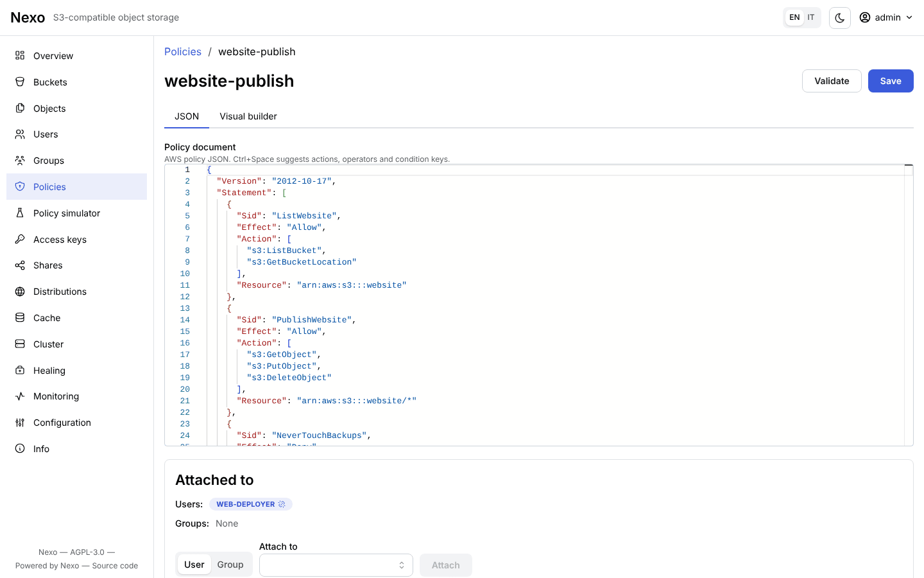Click the Shares share icon
The image size is (924, 578).
[x=20, y=265]
